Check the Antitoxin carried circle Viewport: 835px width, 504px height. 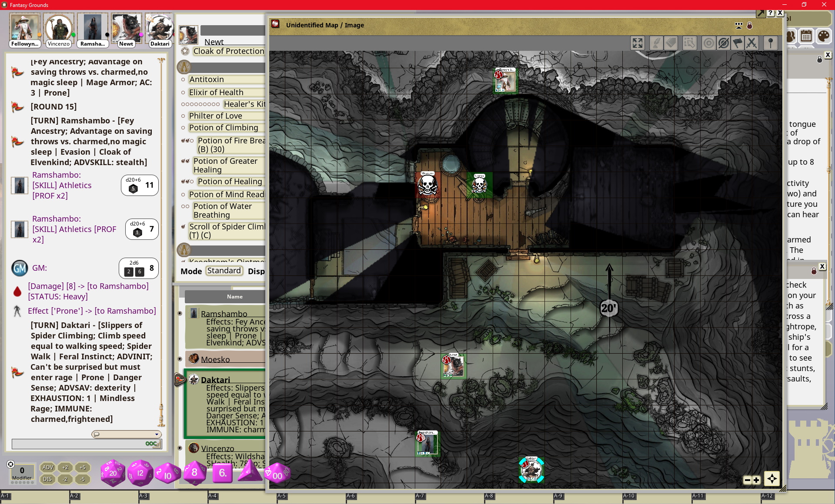coord(183,80)
